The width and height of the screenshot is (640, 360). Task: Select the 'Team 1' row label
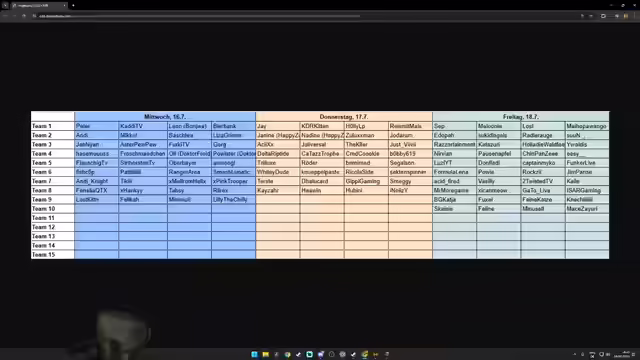pos(53,126)
